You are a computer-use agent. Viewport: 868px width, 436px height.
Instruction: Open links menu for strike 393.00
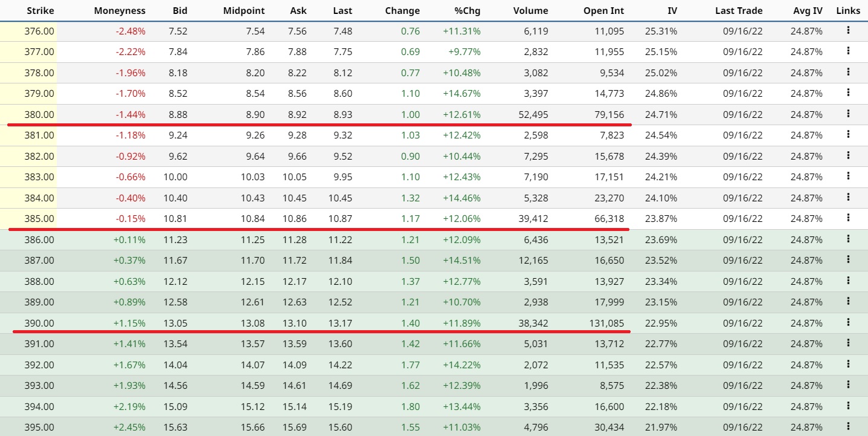pos(848,385)
